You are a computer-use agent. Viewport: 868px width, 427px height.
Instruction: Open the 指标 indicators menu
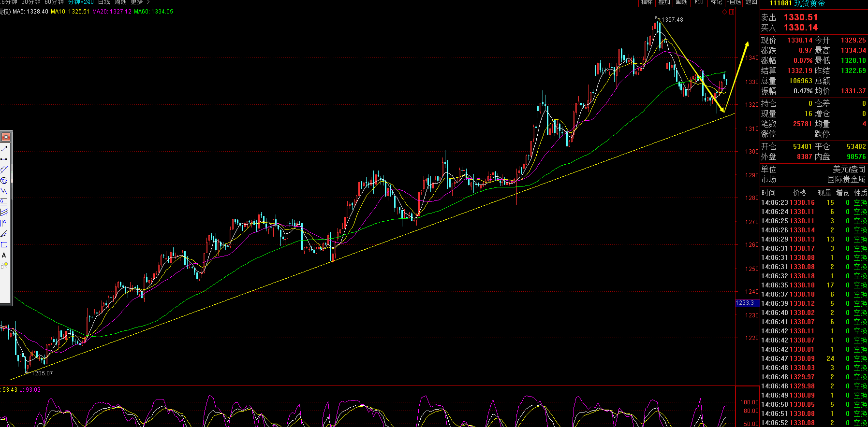pyautogui.click(x=647, y=2)
